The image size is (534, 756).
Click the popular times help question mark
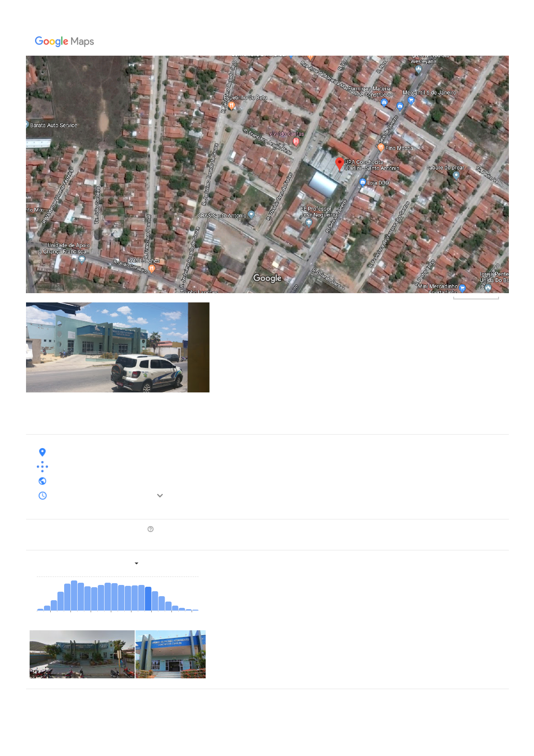151,529
